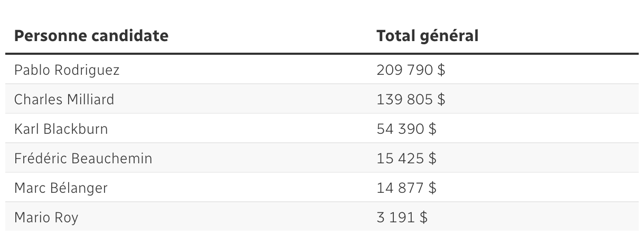Click the word "Total" in the header
The image size is (644, 236).
396,36
